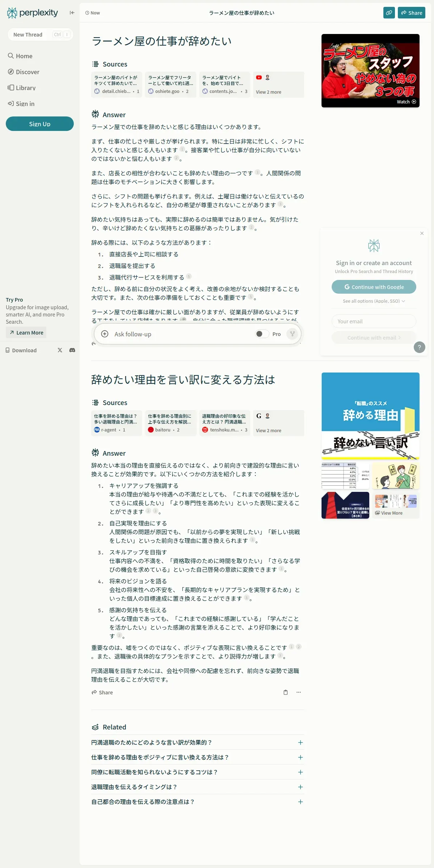Open the table chart image thumbnail
Image resolution: width=434 pixels, height=868 pixels.
(x=345, y=476)
